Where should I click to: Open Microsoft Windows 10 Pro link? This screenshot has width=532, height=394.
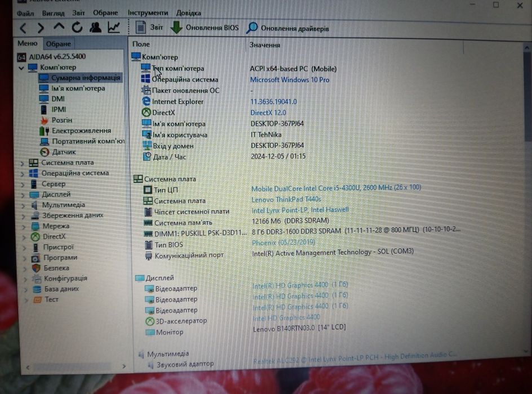point(290,80)
